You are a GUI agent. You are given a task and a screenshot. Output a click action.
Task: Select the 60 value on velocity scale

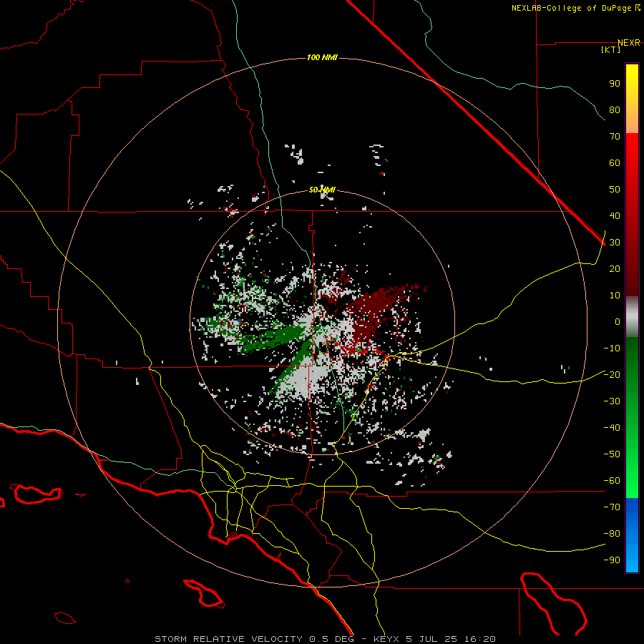pos(615,163)
